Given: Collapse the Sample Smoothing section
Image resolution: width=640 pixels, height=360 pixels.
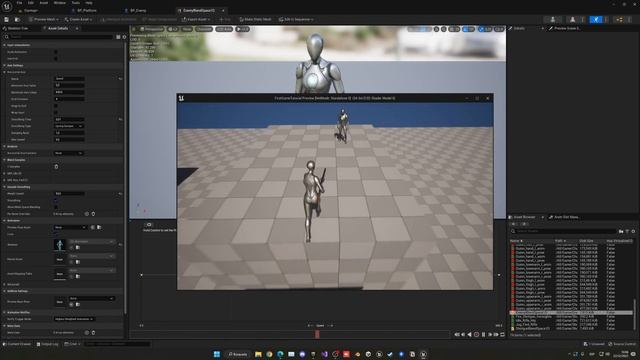Looking at the screenshot, I should 4,187.
